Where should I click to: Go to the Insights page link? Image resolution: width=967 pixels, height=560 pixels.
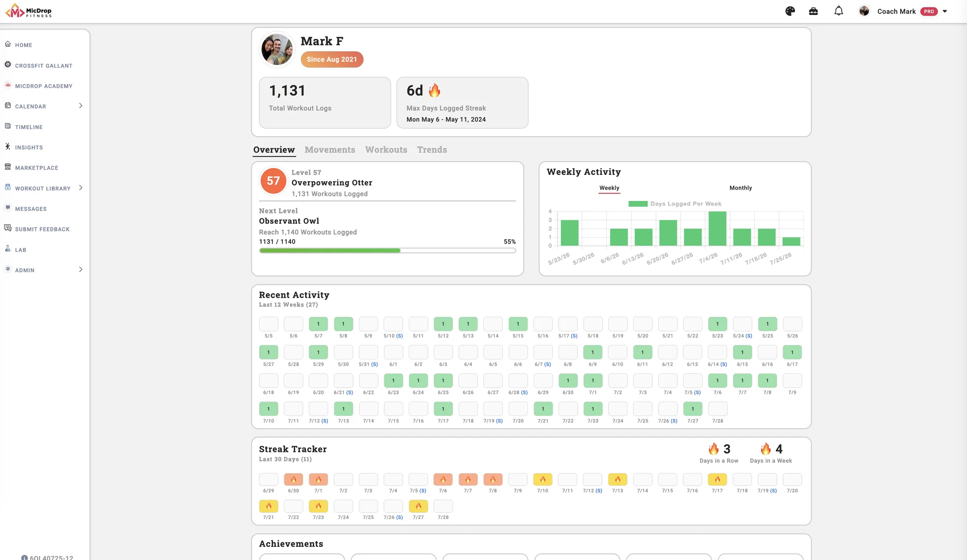coord(29,148)
